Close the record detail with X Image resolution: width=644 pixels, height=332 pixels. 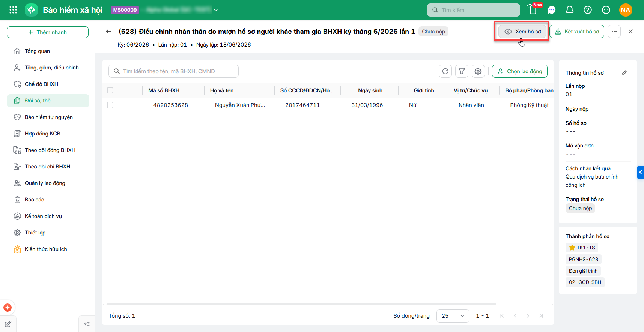630,32
